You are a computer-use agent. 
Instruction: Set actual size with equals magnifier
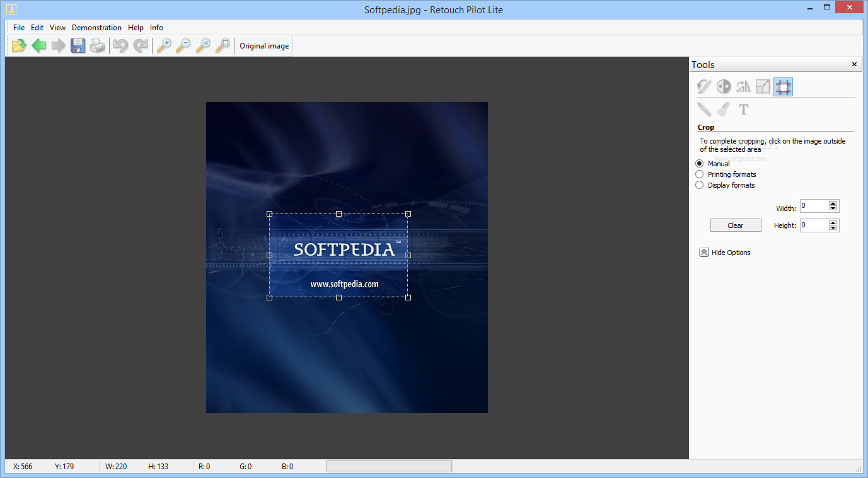203,45
